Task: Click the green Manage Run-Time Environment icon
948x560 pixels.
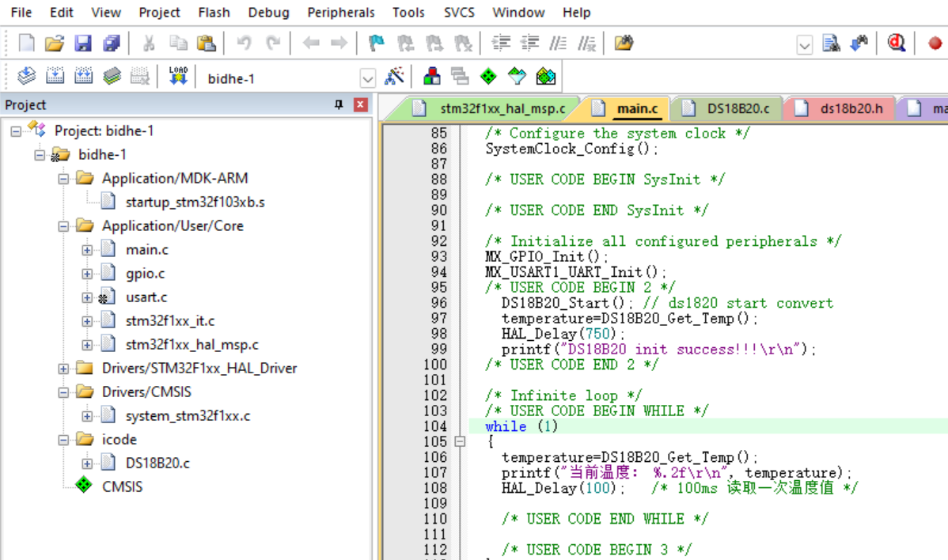Action: [489, 77]
